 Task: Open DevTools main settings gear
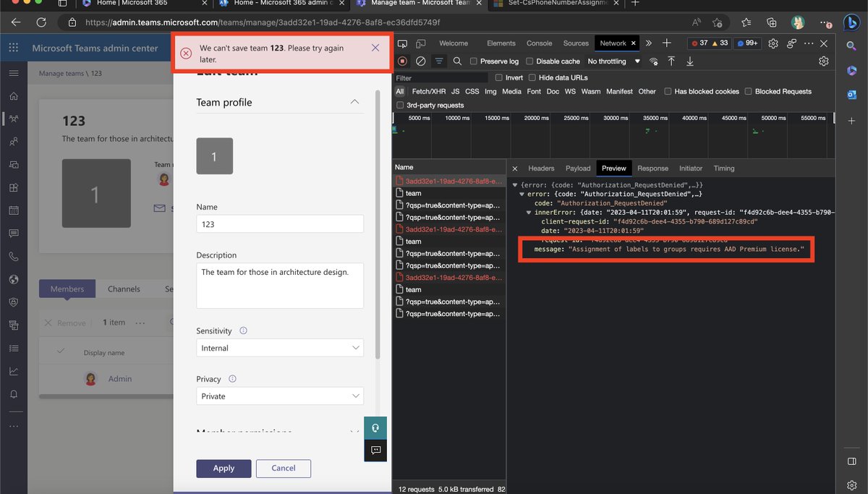[x=773, y=43]
